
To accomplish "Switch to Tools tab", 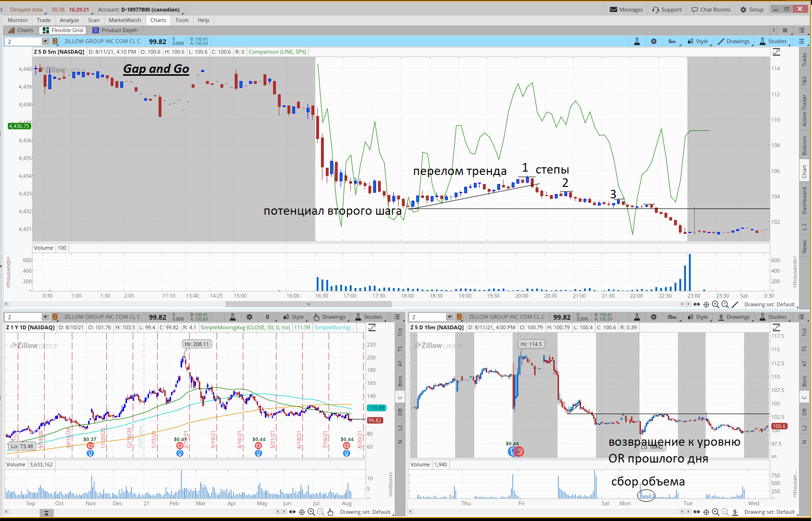I will pos(182,20).
